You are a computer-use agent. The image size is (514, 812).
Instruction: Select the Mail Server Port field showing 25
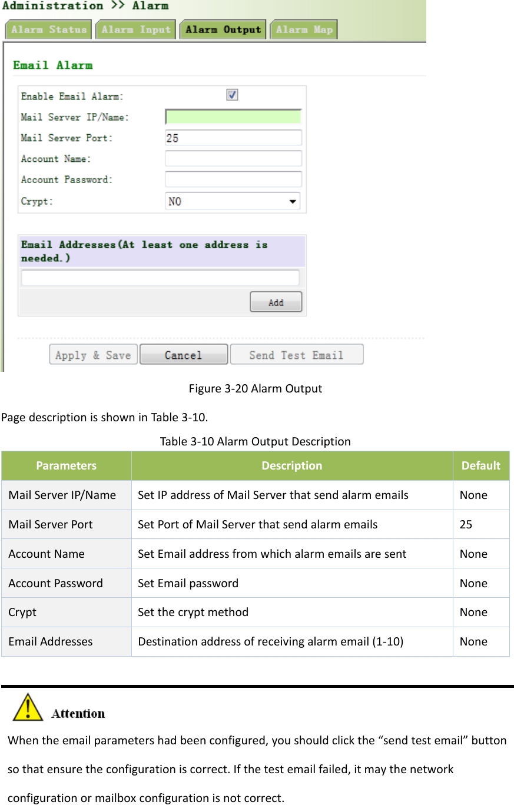coord(233,137)
